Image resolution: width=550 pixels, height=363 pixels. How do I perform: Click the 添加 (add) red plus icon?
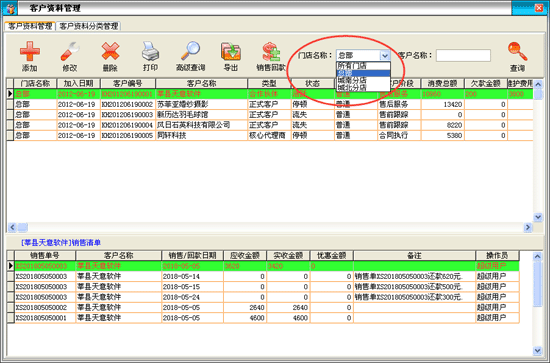coord(29,51)
